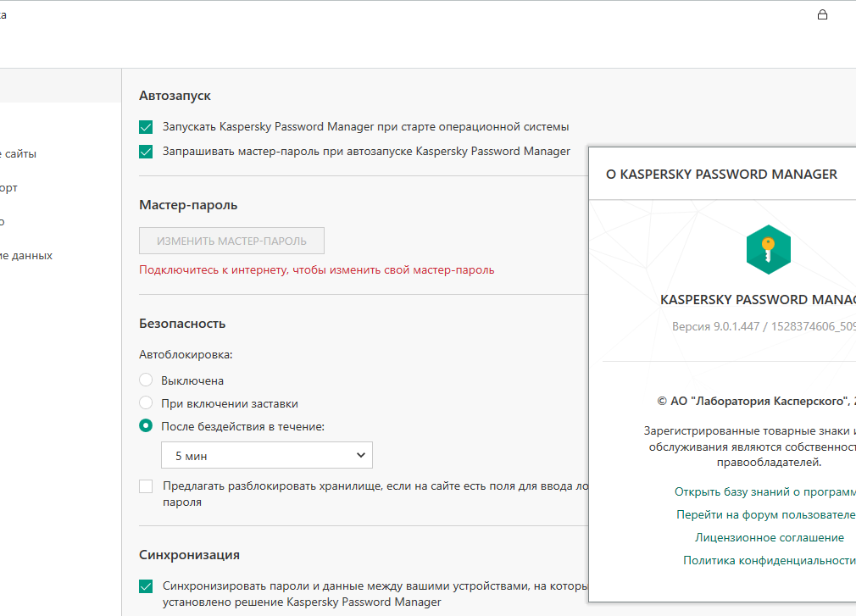Enable the offer to unlock vault on sites
The image size is (856, 616).
(146, 486)
